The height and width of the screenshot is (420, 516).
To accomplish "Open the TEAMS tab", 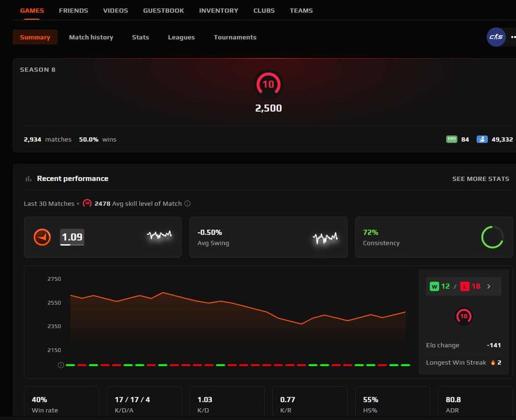I will tap(301, 11).
